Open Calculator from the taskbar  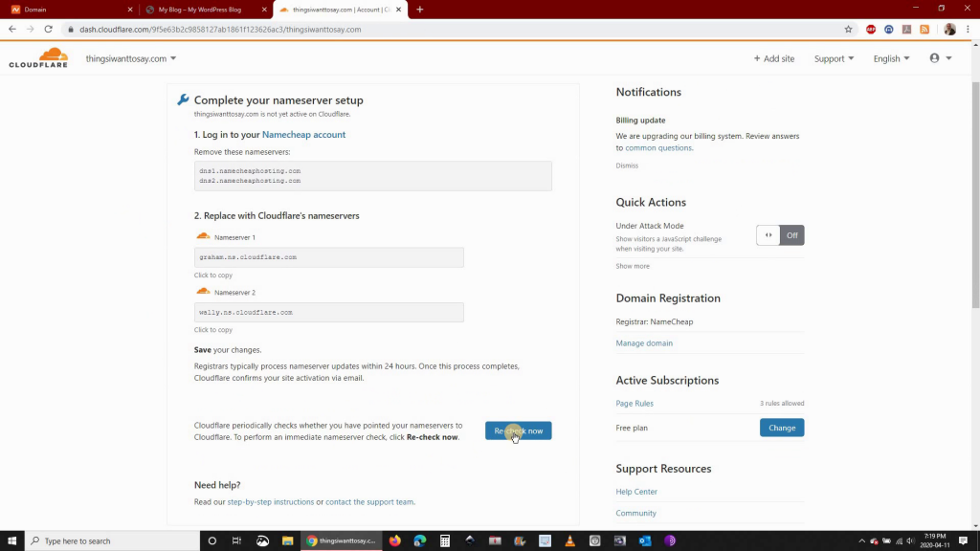445,541
